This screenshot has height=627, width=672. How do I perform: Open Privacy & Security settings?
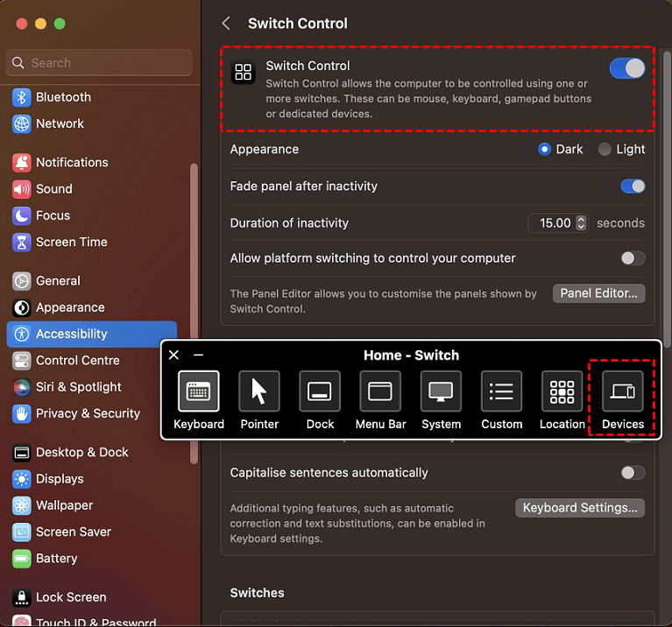(x=88, y=413)
